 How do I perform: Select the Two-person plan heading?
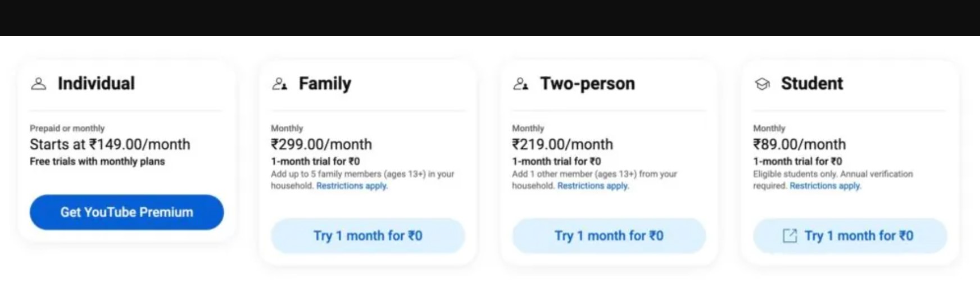(x=587, y=84)
